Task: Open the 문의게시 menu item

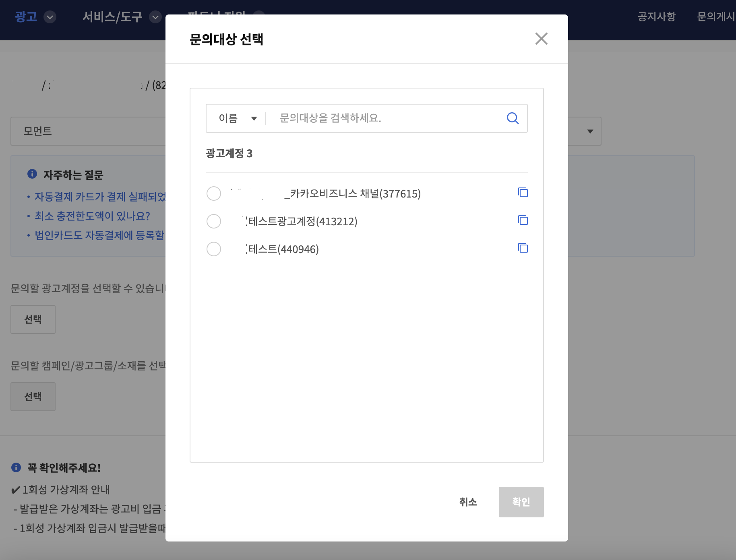Action: [x=715, y=16]
